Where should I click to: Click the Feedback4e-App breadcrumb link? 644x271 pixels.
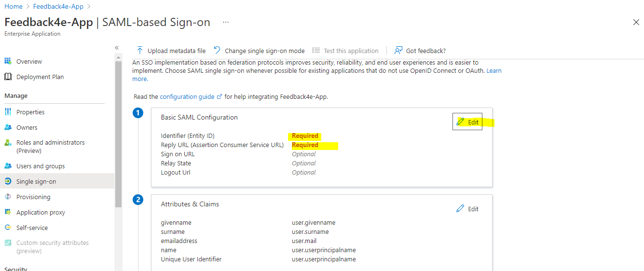pyautogui.click(x=58, y=6)
